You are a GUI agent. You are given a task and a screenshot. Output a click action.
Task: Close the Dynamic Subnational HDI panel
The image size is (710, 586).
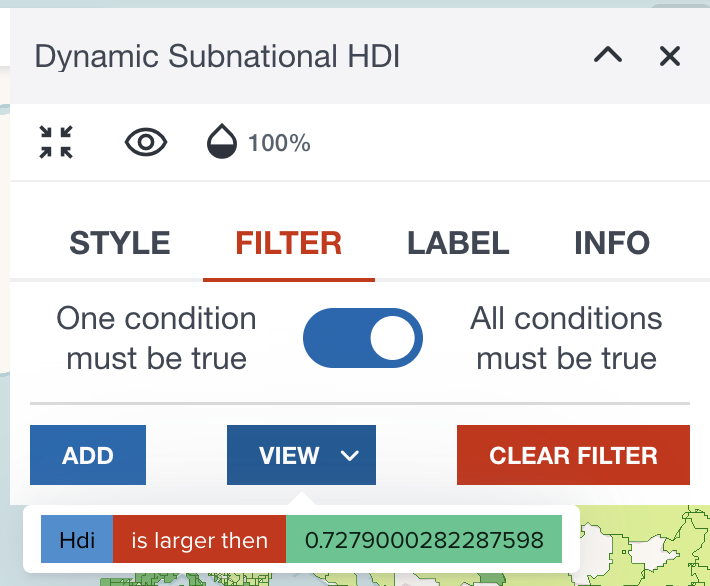tap(670, 56)
